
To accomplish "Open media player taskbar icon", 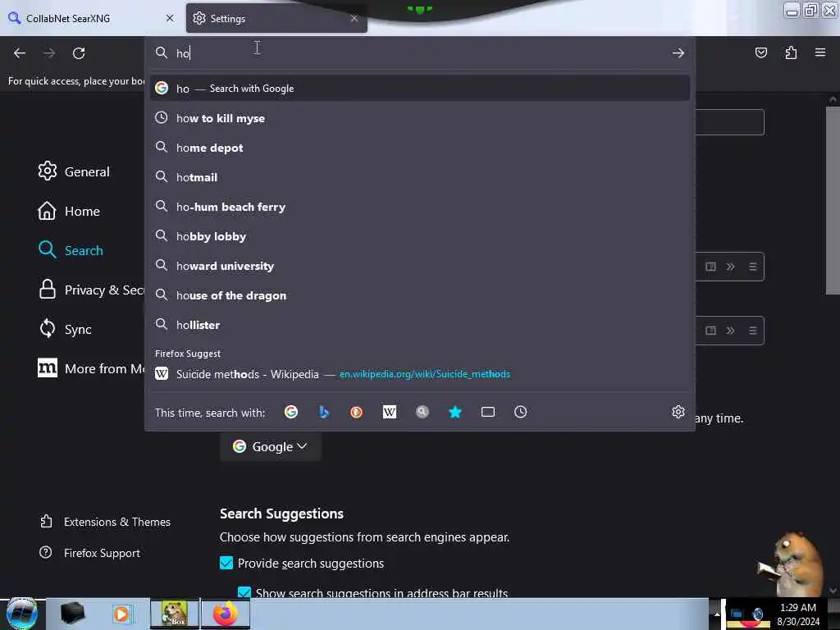I will (121, 614).
